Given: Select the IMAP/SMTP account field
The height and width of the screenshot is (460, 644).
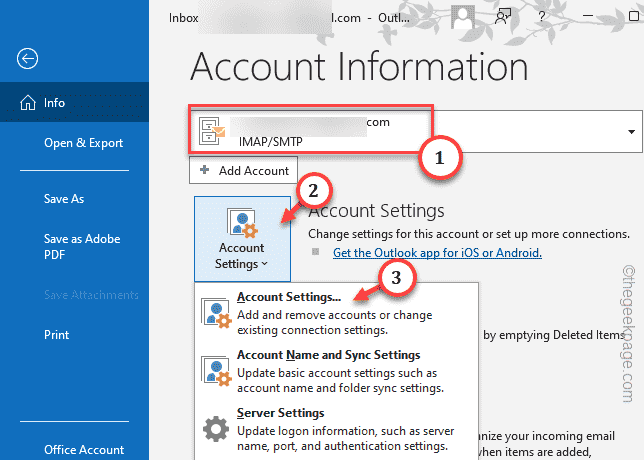Looking at the screenshot, I should point(416,131).
